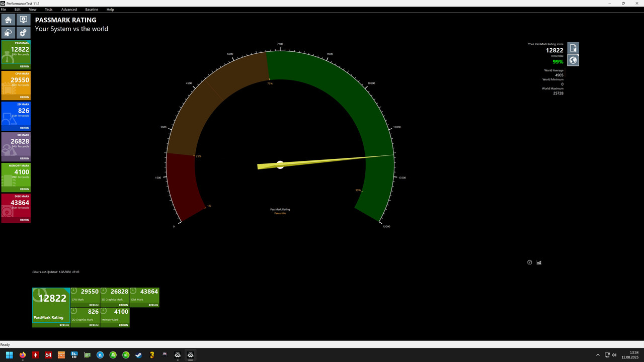The image size is (644, 362).
Task: Launch Steam from the taskbar
Action: click(139, 355)
